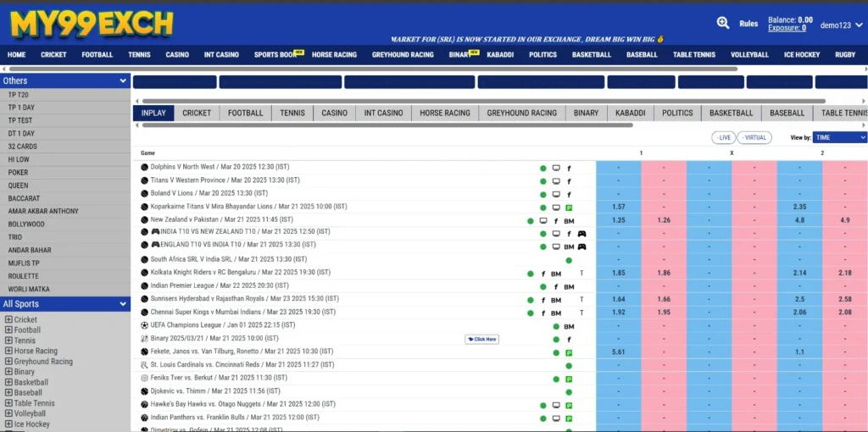The width and height of the screenshot is (868, 432).
Task: Click the Balance: 0.00 text
Action: 791,20
